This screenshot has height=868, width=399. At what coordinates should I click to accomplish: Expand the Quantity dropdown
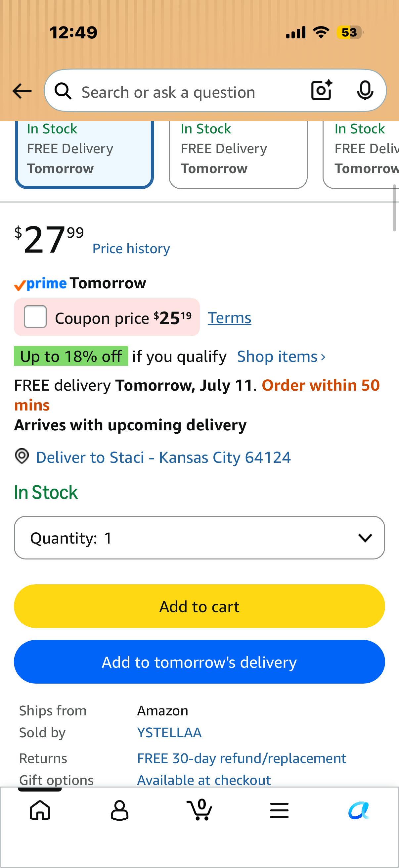199,537
